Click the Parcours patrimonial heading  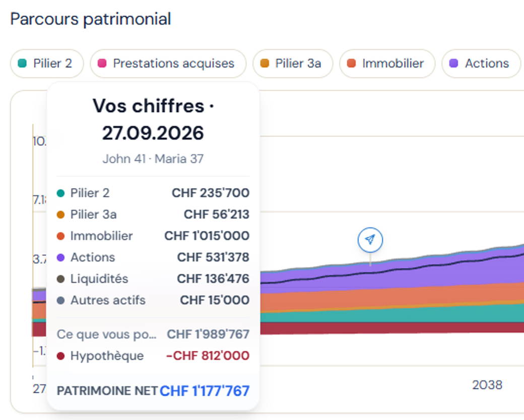[91, 19]
